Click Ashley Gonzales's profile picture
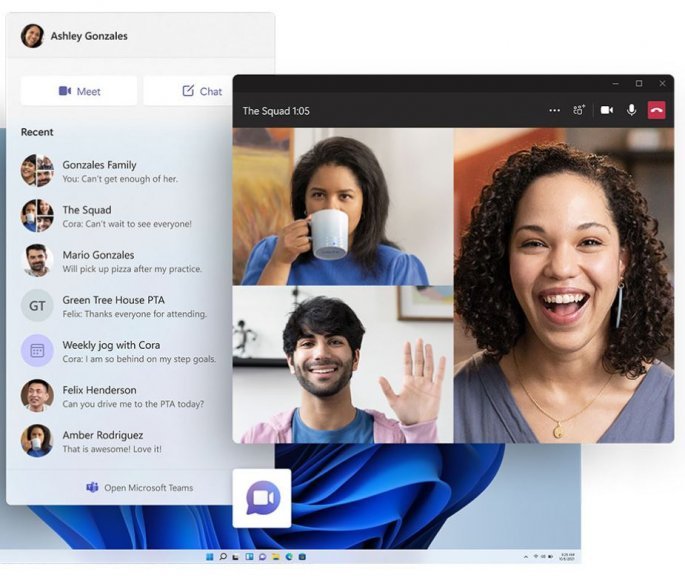This screenshot has height=581, width=685. click(x=32, y=36)
